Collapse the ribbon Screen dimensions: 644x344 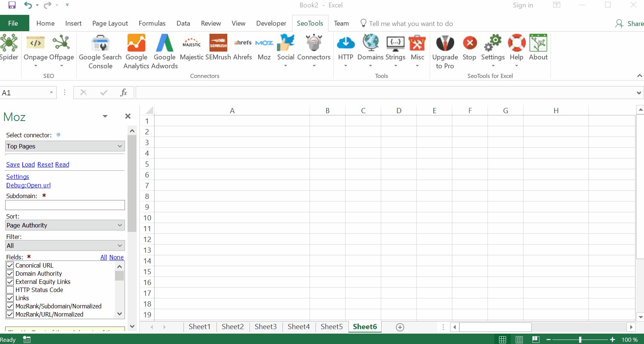639,76
